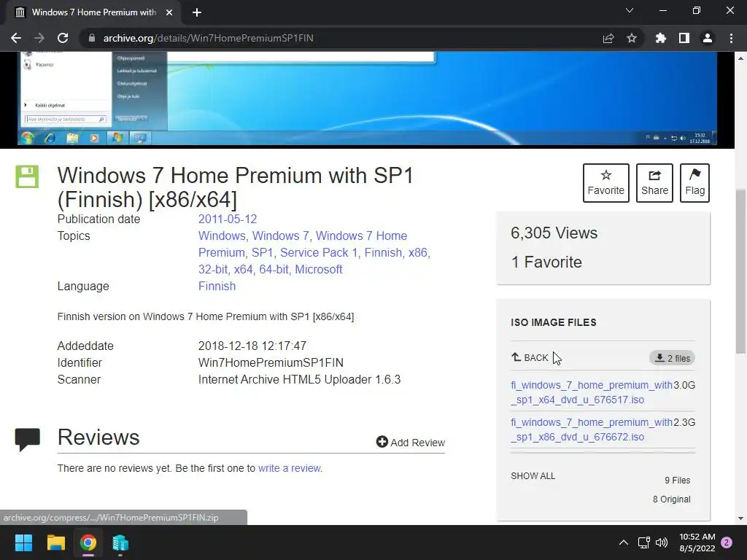Click the Windows 7 desktop screenshot preview
This screenshot has width=747, height=560.
pyautogui.click(x=368, y=98)
